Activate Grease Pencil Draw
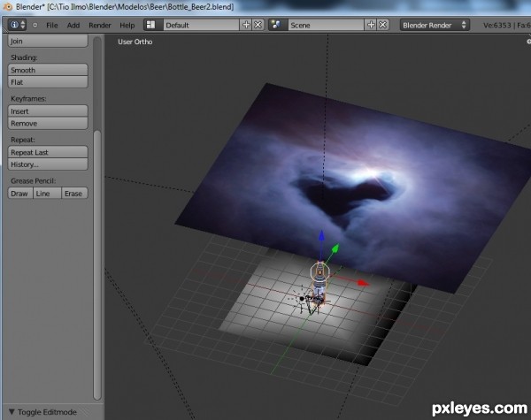The height and width of the screenshot is (420, 531). (20, 194)
